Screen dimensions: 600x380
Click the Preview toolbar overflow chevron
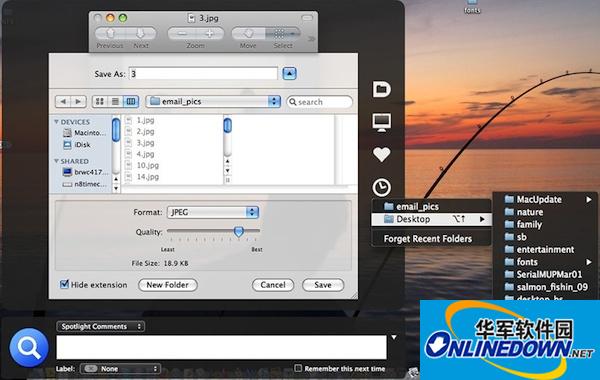tap(311, 39)
